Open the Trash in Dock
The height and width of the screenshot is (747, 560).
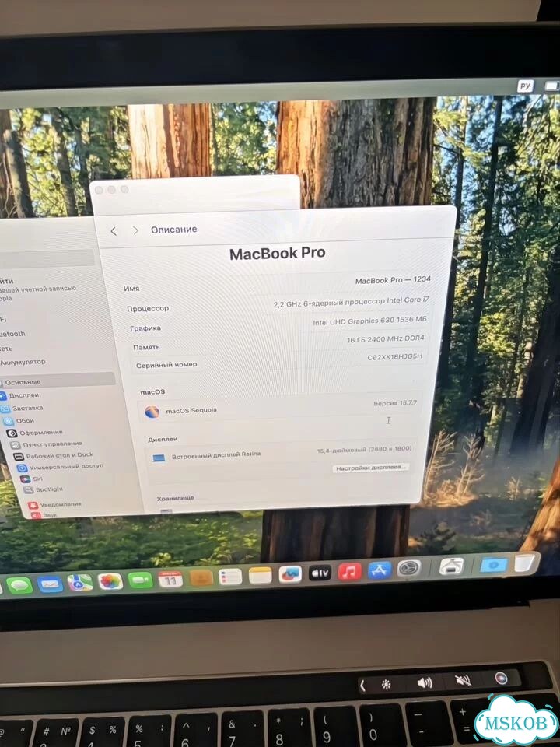click(525, 563)
